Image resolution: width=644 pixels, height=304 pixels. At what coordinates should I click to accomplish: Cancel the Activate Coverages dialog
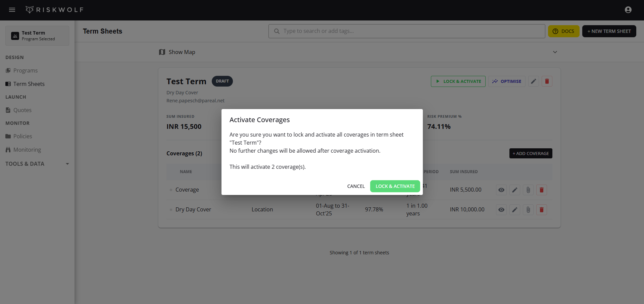click(356, 186)
